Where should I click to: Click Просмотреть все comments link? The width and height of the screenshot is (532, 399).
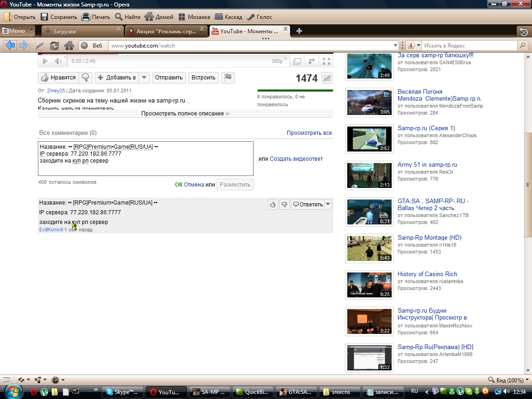tap(309, 133)
